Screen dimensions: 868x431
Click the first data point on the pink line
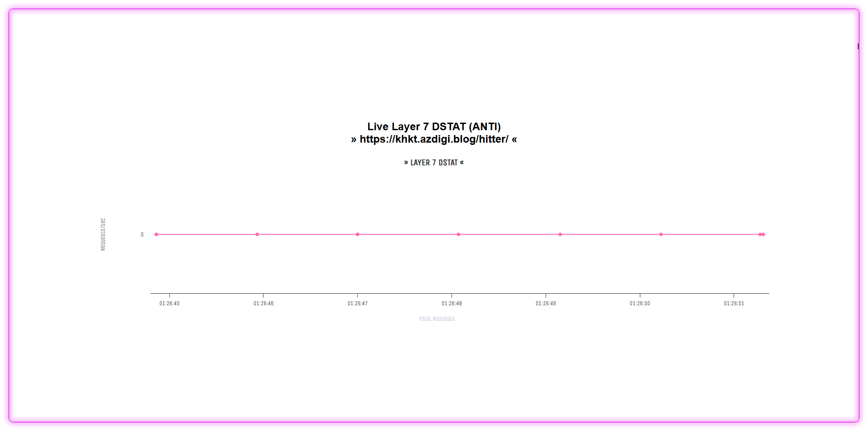[157, 234]
